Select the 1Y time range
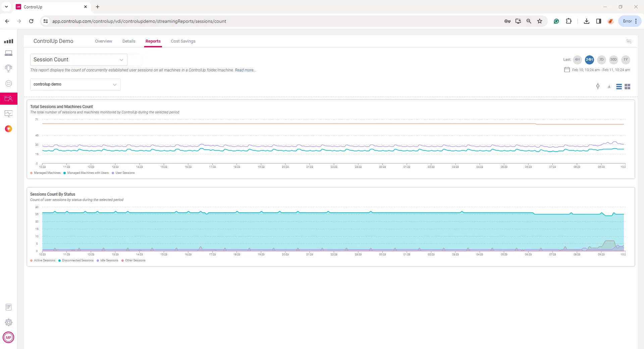This screenshot has height=349, width=644. tap(626, 60)
